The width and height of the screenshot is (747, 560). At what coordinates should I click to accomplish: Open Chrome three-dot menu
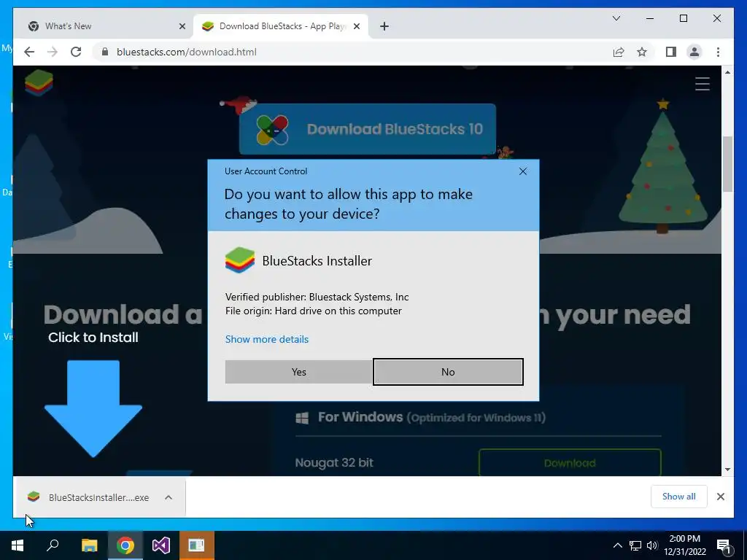pos(718,52)
